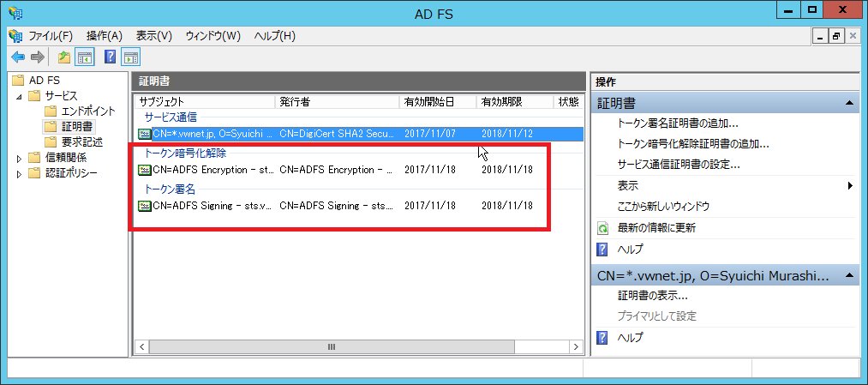Sort by the 発行者 column header
Viewport: 868px width, 385px height.
337,102
